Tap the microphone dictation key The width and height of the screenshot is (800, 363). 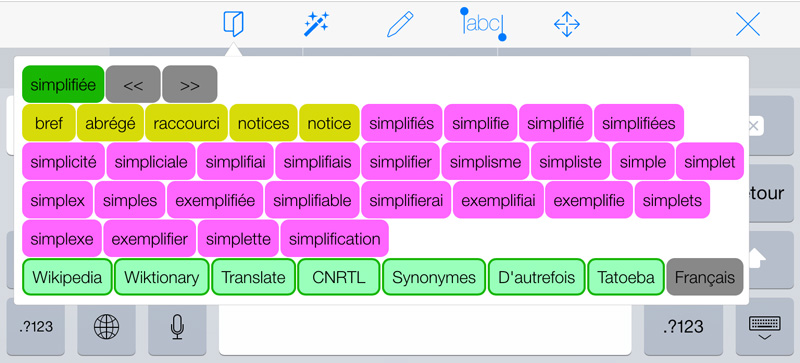[177, 327]
